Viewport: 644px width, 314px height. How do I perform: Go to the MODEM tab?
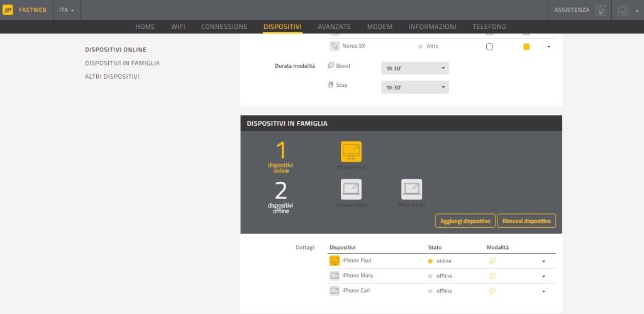point(379,26)
